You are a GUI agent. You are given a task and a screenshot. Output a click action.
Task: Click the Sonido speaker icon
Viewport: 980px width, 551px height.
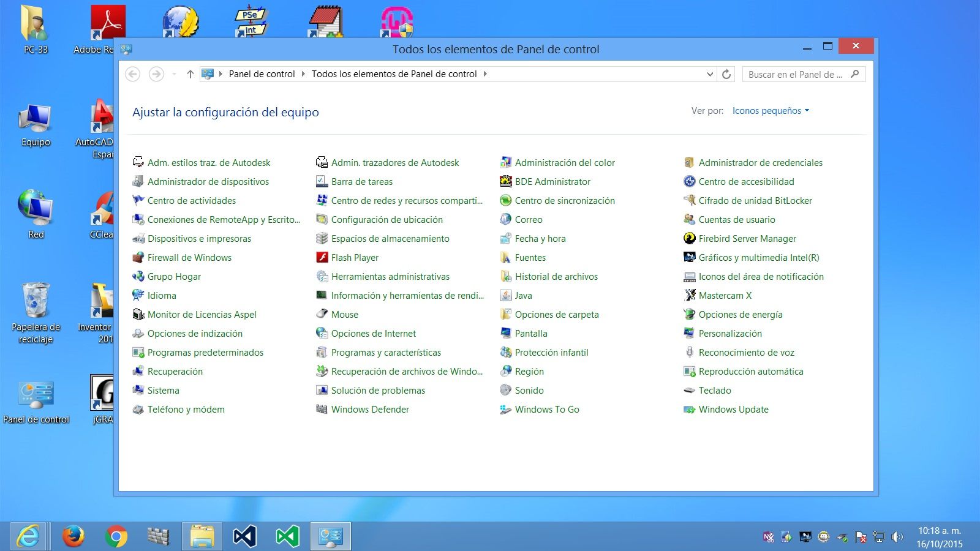coord(506,391)
